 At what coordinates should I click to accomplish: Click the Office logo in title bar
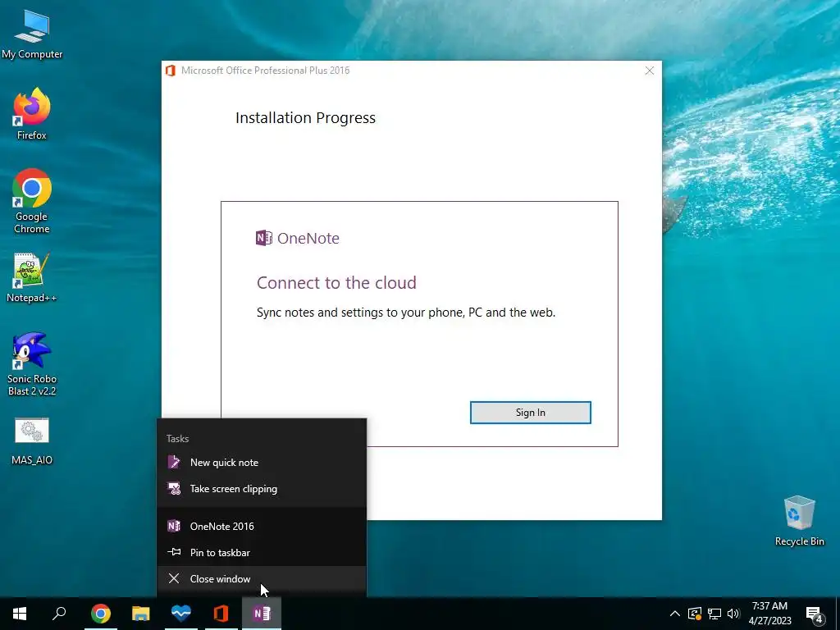tap(171, 71)
